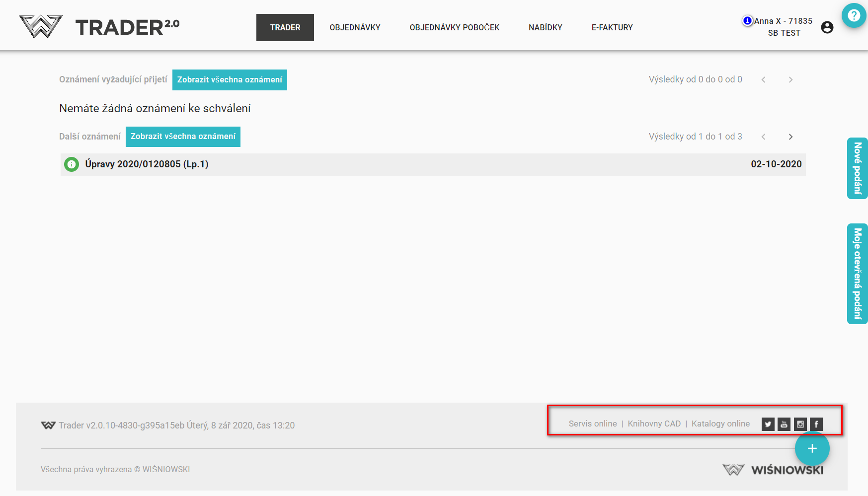This screenshot has height=496, width=868.
Task: Open the Nabídky menu tab
Action: tap(545, 27)
